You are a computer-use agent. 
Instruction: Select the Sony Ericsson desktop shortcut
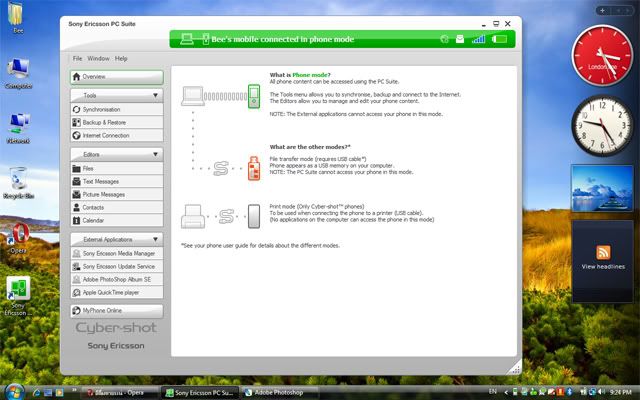click(17, 296)
